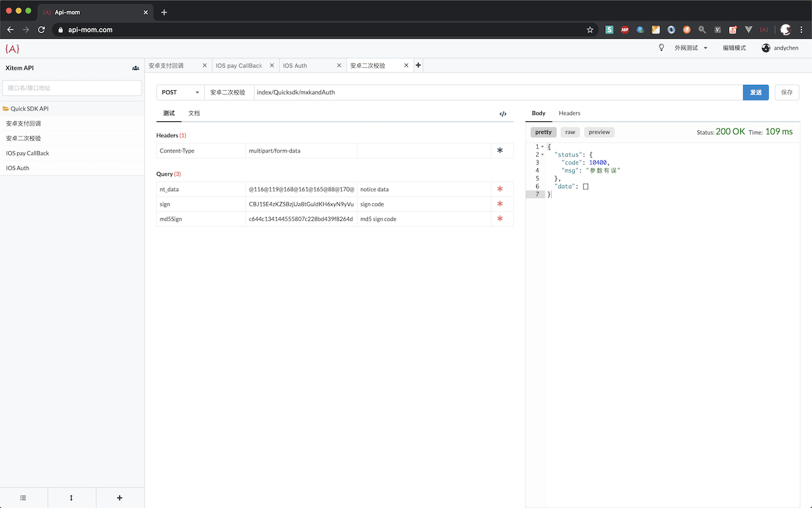This screenshot has height=508, width=812.
Task: Collapse the status object at line 2
Action: [542, 155]
